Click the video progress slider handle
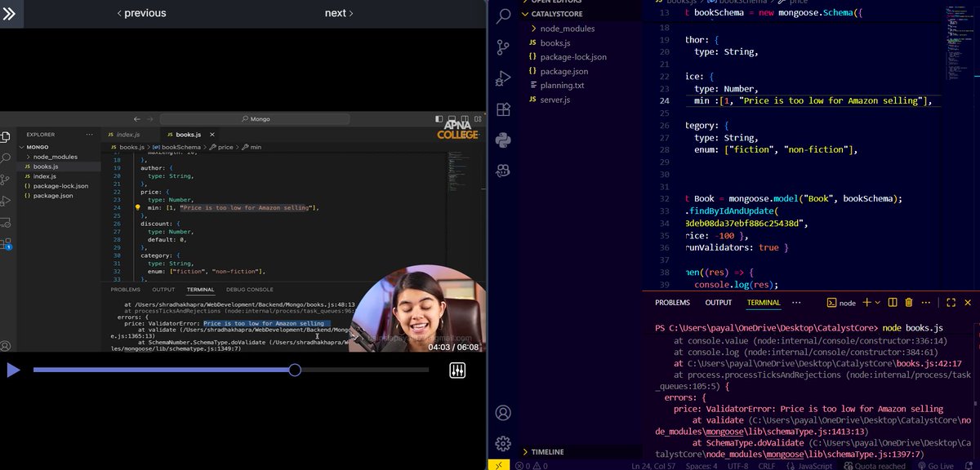This screenshot has height=470, width=980. 295,370
